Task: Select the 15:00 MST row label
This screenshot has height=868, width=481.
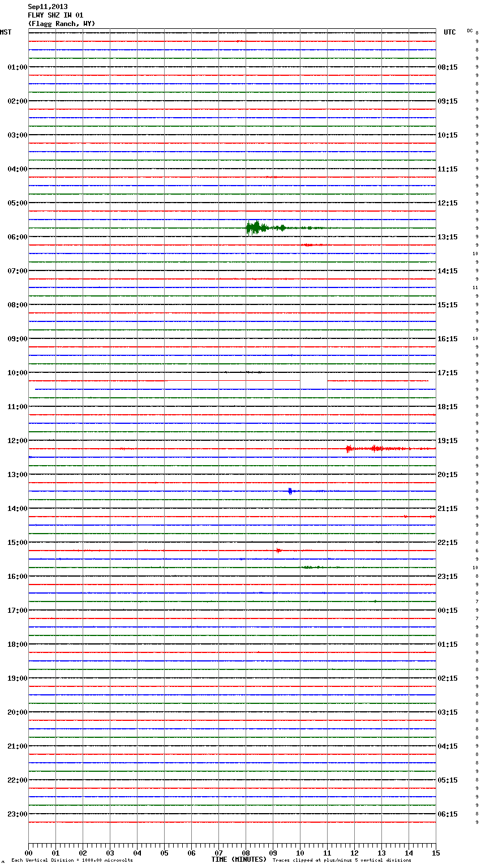Action: (18, 543)
